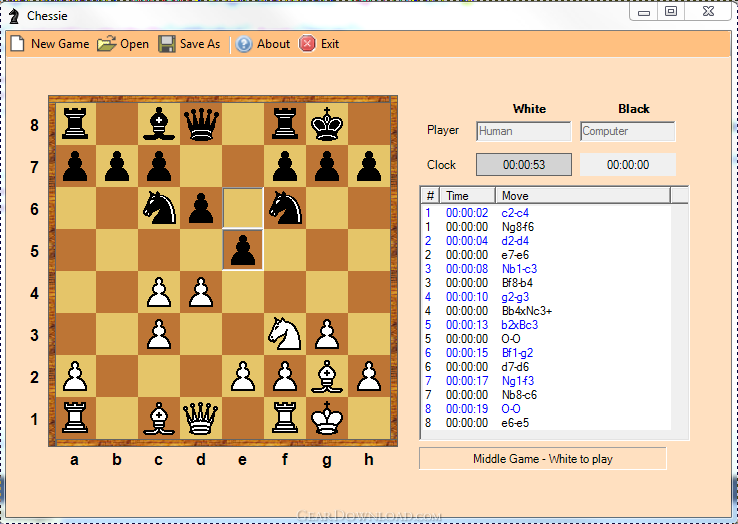
Task: Click the Save As floppy disk icon
Action: point(167,44)
